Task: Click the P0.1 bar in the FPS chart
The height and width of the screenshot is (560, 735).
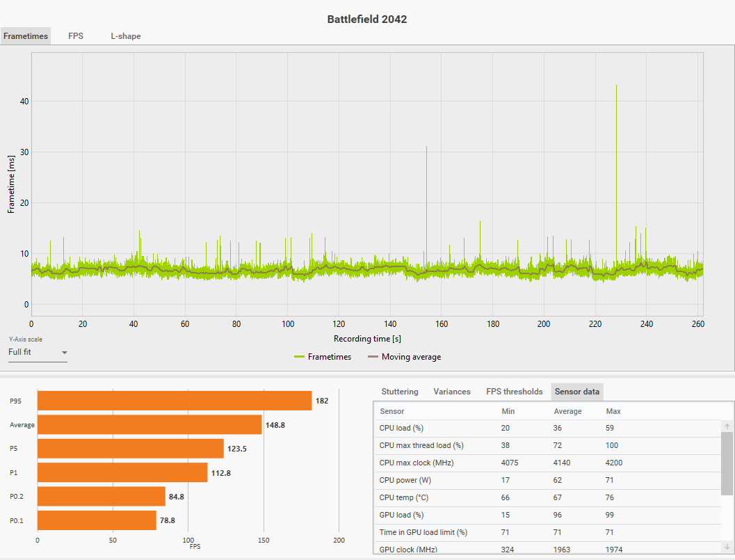Action: pyautogui.click(x=97, y=520)
